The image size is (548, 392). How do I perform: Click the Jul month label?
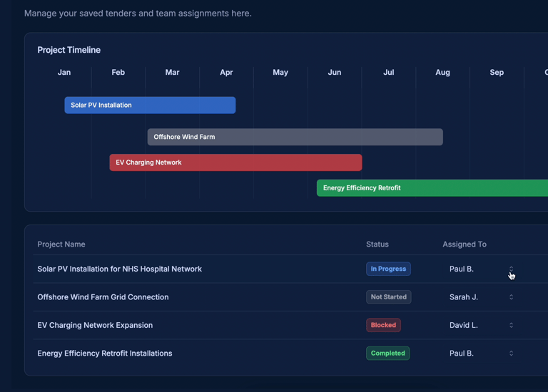[389, 72]
